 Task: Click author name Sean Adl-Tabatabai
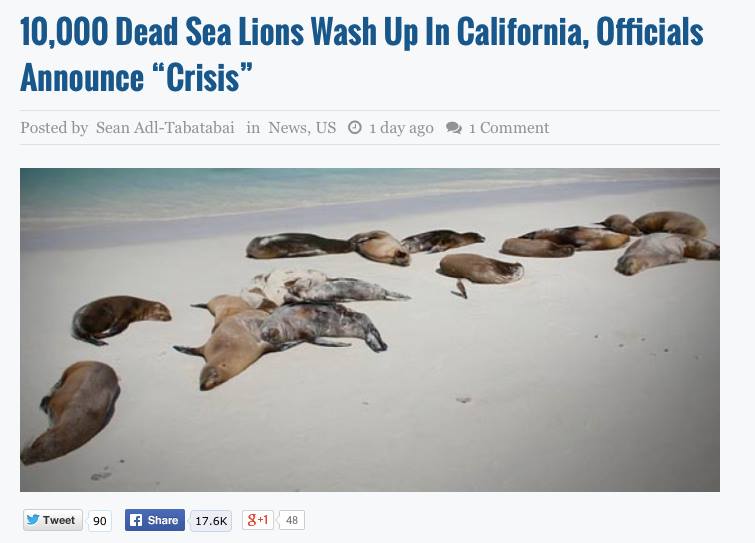pyautogui.click(x=165, y=128)
